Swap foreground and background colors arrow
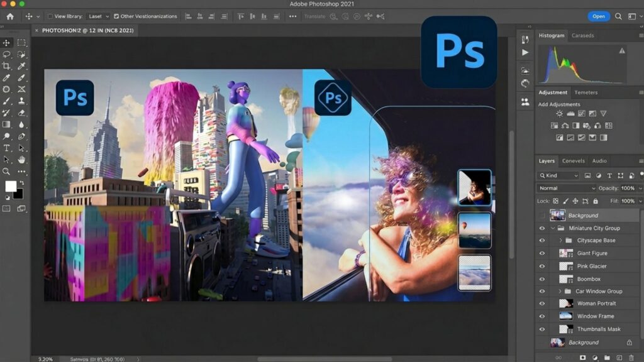This screenshot has width=644, height=362. [22, 183]
